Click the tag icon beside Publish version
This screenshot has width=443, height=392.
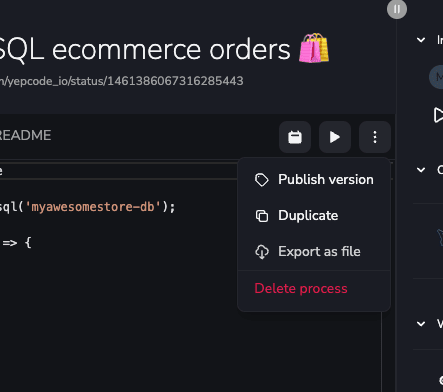(x=262, y=180)
